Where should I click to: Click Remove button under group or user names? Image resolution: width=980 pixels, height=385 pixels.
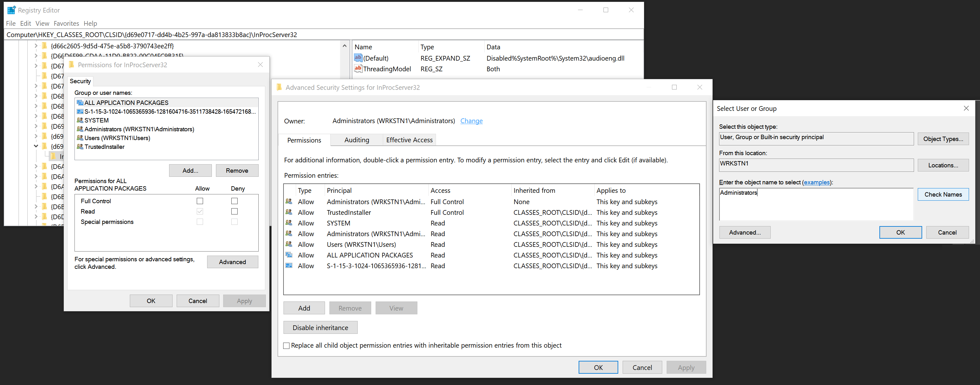(237, 170)
